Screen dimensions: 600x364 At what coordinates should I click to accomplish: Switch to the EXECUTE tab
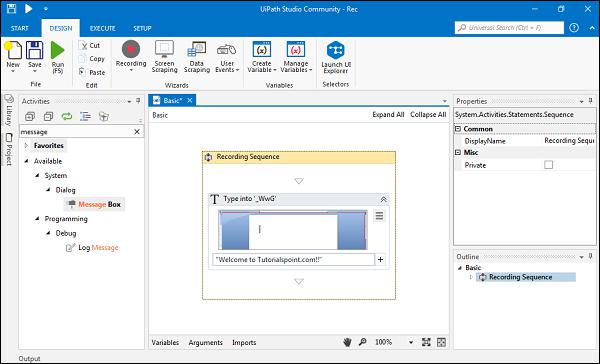tap(103, 28)
